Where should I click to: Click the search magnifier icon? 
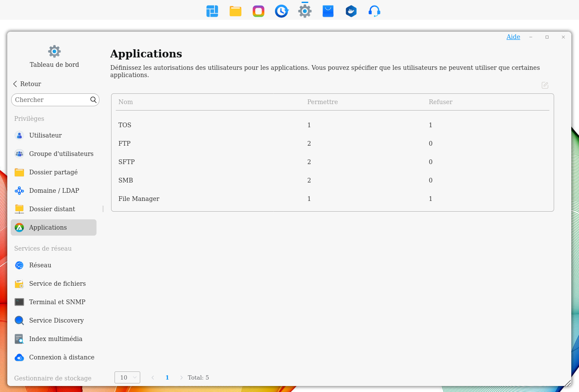93,100
